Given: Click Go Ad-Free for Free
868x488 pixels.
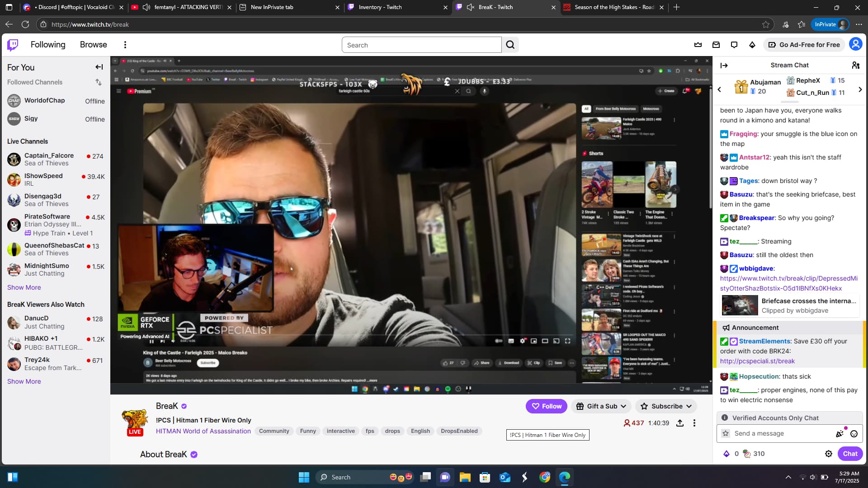Looking at the screenshot, I should (804, 45).
